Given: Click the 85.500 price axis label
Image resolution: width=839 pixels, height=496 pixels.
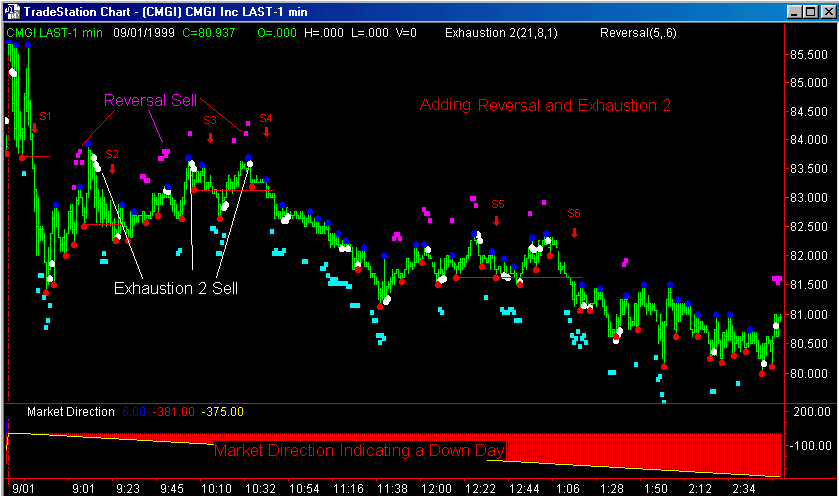Looking at the screenshot, I should coord(809,55).
